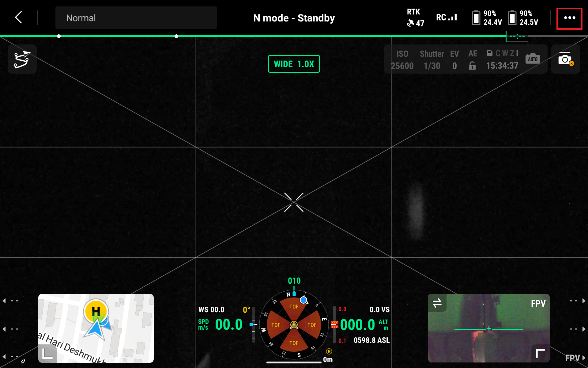Image resolution: width=588 pixels, height=368 pixels.
Task: Check RC signal strength icon
Action: [x=446, y=17]
